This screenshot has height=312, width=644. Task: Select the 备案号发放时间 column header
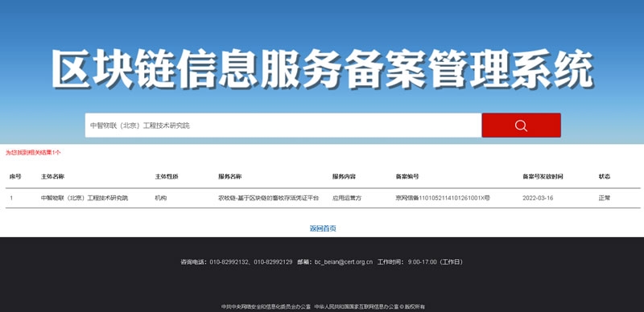543,177
